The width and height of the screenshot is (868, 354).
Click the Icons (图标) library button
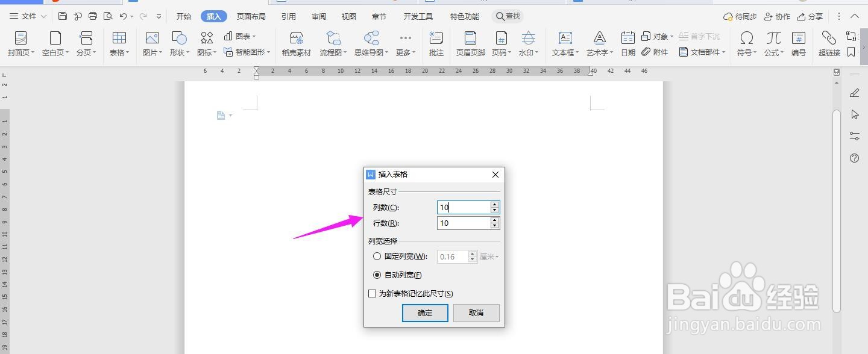207,44
